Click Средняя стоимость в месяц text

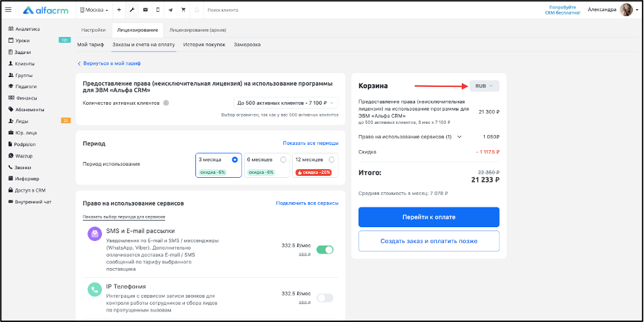[x=403, y=194]
